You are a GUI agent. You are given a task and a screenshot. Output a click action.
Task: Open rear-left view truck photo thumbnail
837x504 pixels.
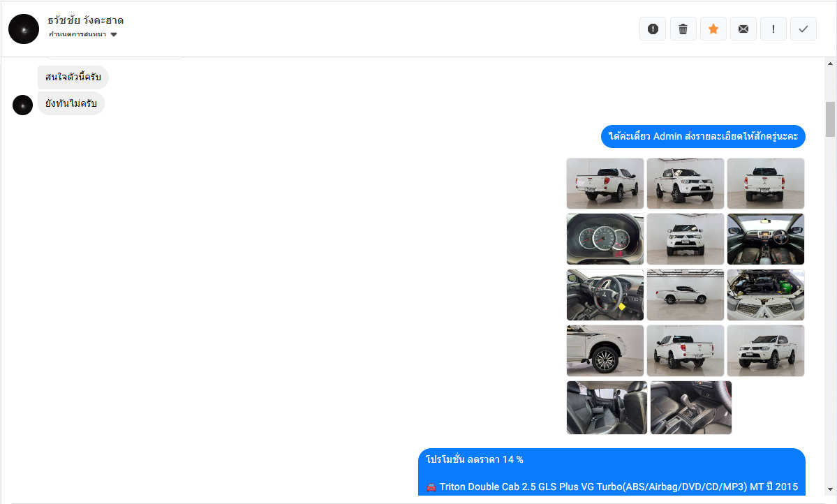605,183
